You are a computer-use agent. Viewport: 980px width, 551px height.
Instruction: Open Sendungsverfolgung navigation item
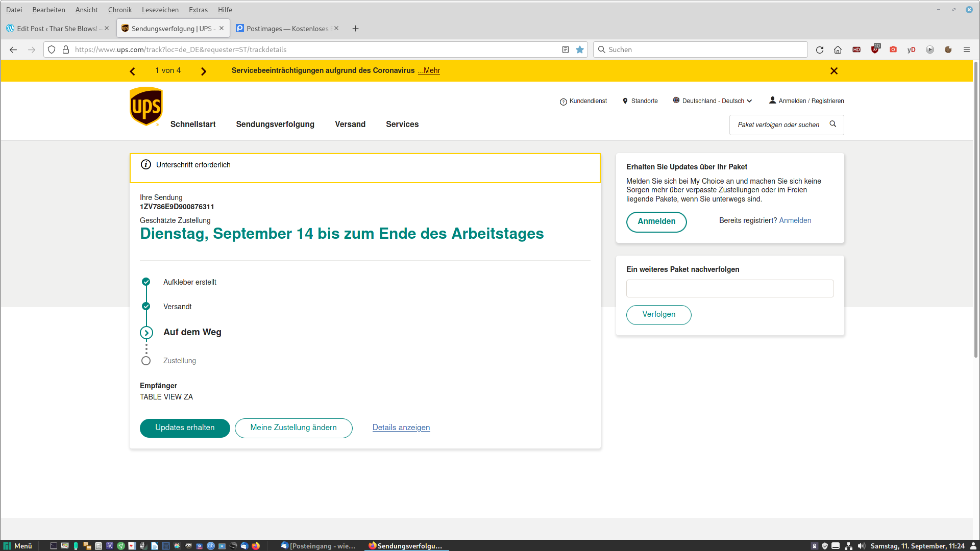275,124
